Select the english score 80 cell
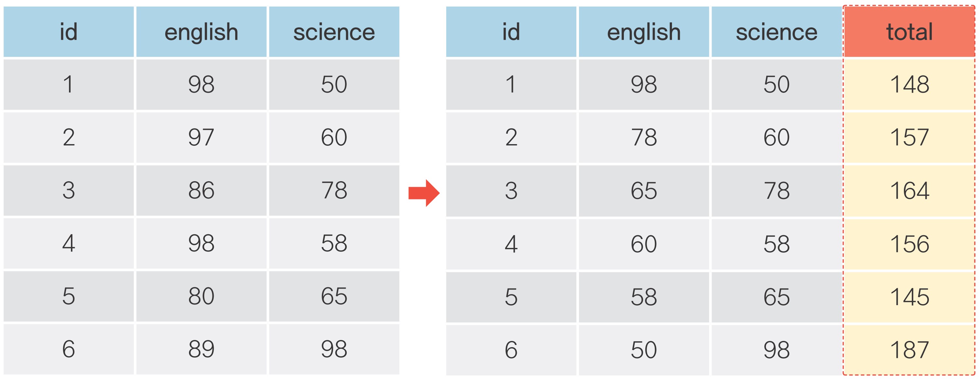This screenshot has height=379, width=980. [201, 296]
